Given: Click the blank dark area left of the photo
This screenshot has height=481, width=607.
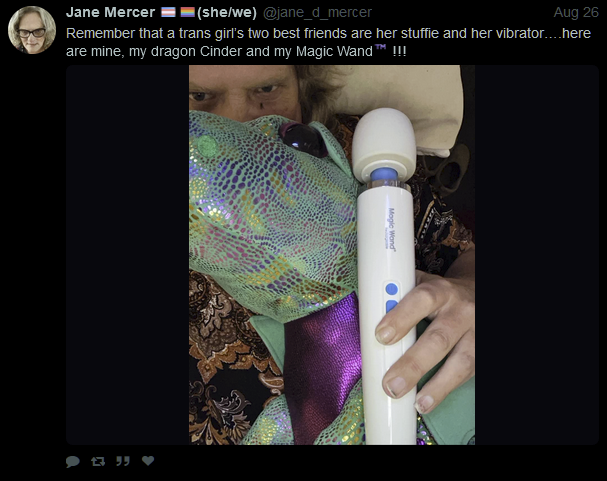Looking at the screenshot, I should point(127,255).
